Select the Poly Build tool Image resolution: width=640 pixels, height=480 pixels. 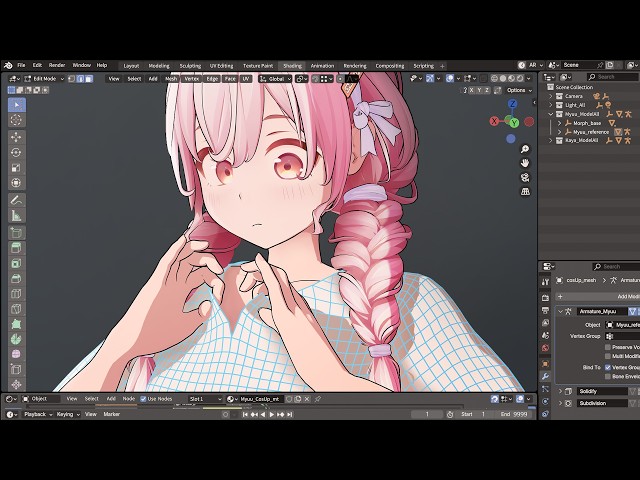tap(17, 324)
